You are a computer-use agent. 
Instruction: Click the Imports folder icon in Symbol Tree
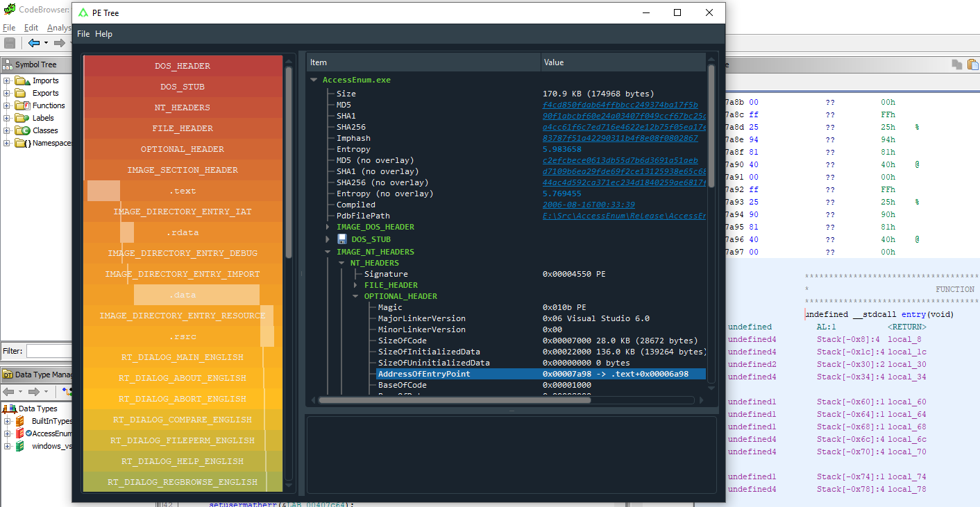point(24,80)
